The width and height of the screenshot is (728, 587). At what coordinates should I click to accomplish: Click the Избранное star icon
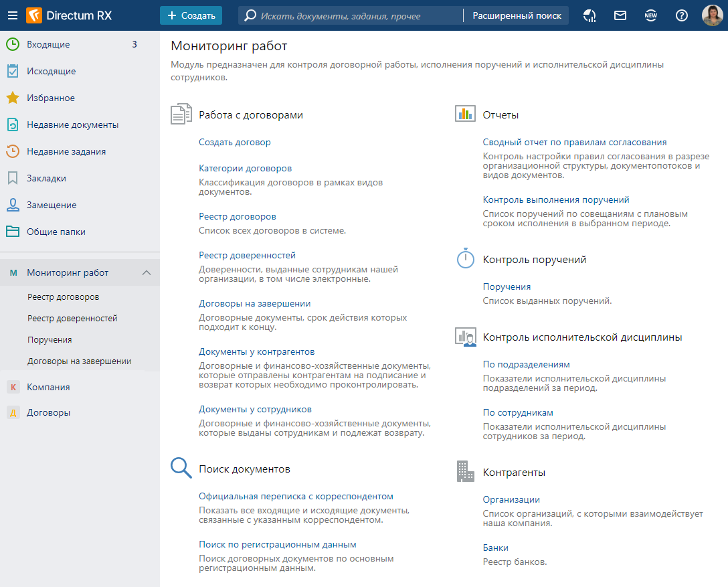[x=13, y=98]
